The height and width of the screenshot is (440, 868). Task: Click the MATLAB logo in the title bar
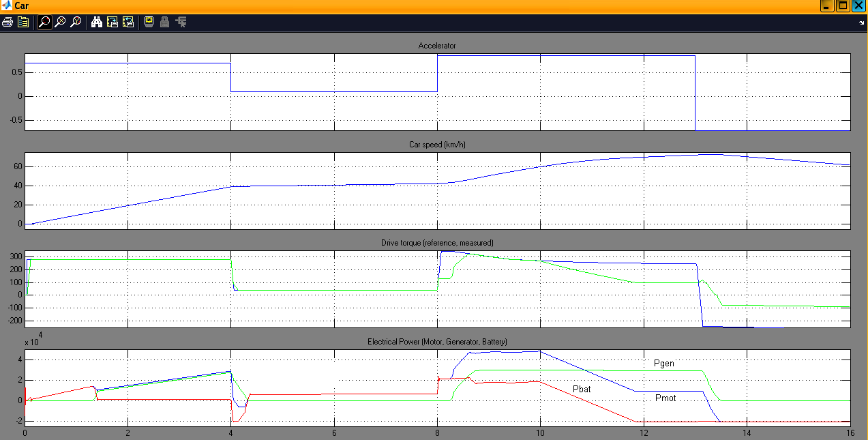(7, 5)
